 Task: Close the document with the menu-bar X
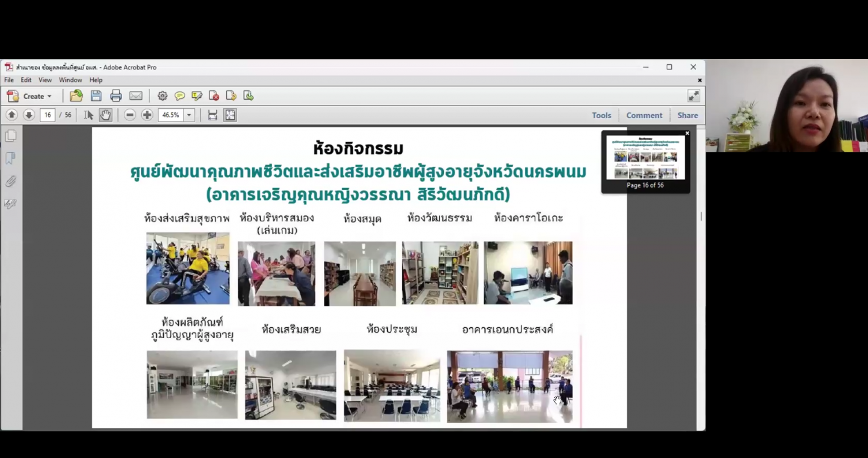point(700,80)
